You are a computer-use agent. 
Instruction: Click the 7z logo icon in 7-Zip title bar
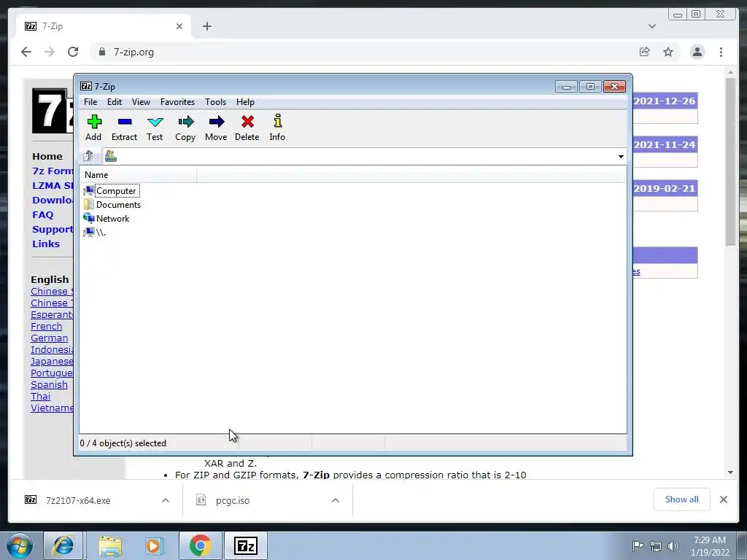[86, 86]
